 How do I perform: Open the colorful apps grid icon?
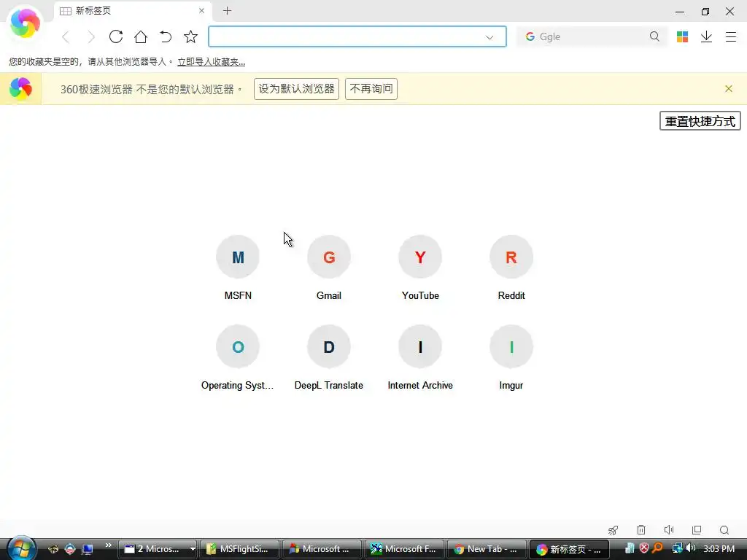pyautogui.click(x=682, y=36)
